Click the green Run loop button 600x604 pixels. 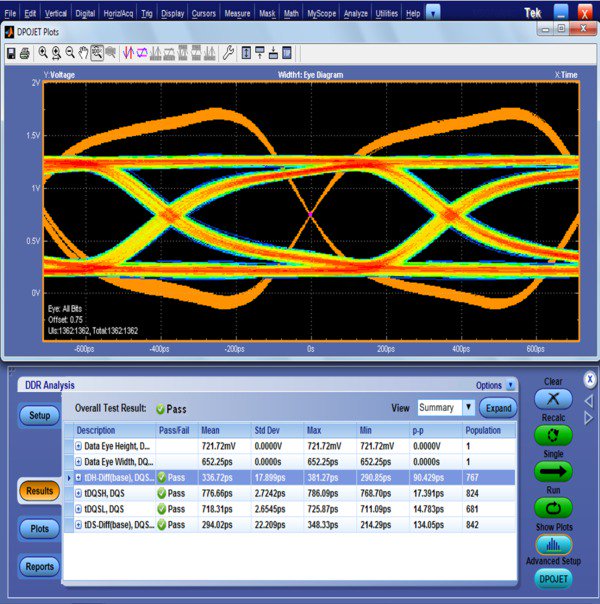click(553, 508)
